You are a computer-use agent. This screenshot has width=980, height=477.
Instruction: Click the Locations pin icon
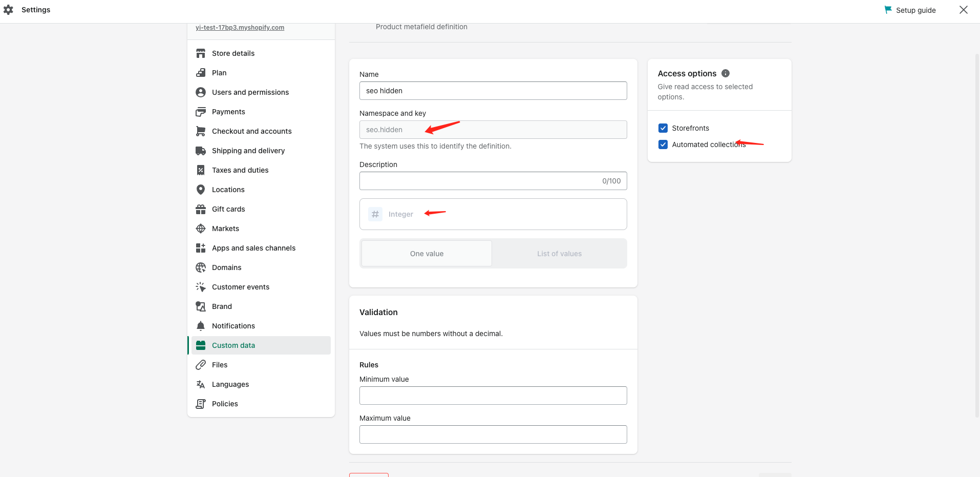[x=201, y=190]
